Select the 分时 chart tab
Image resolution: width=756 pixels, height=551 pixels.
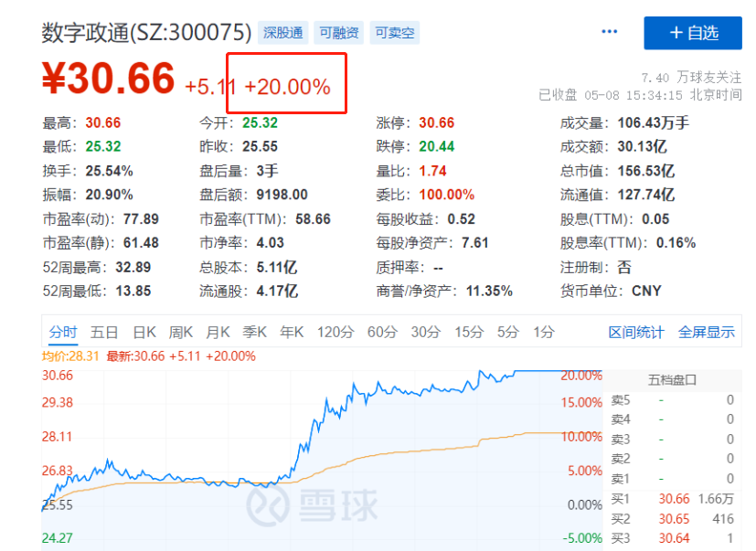[63, 332]
